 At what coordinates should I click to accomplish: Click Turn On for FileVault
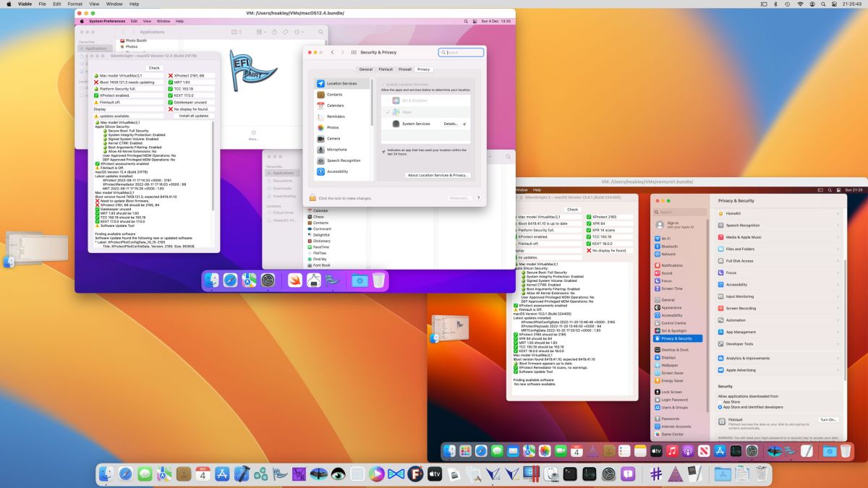tap(827, 419)
